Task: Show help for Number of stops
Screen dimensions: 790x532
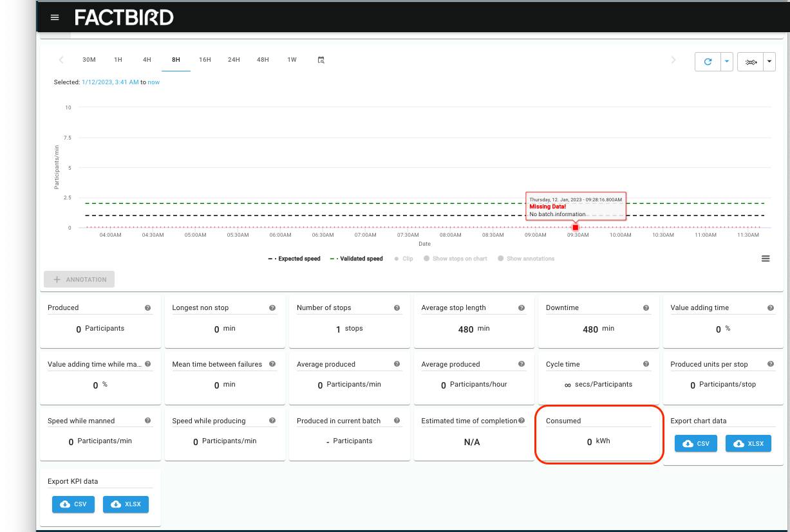Action: (x=397, y=308)
